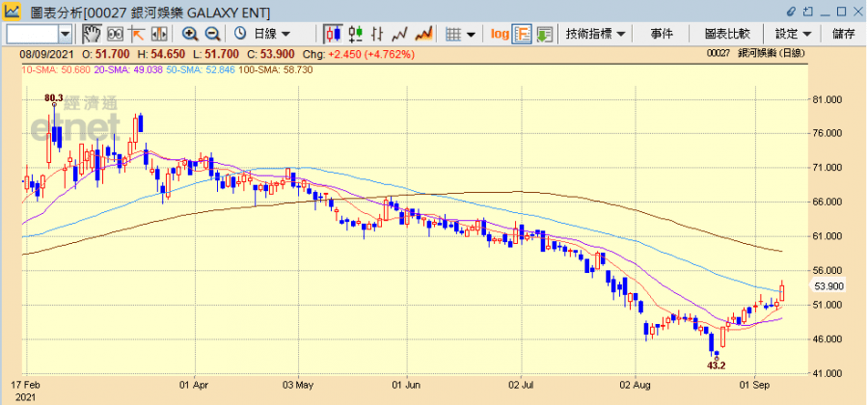The height and width of the screenshot is (405, 868).
Task: Switch to line chart type
Action: [398, 34]
